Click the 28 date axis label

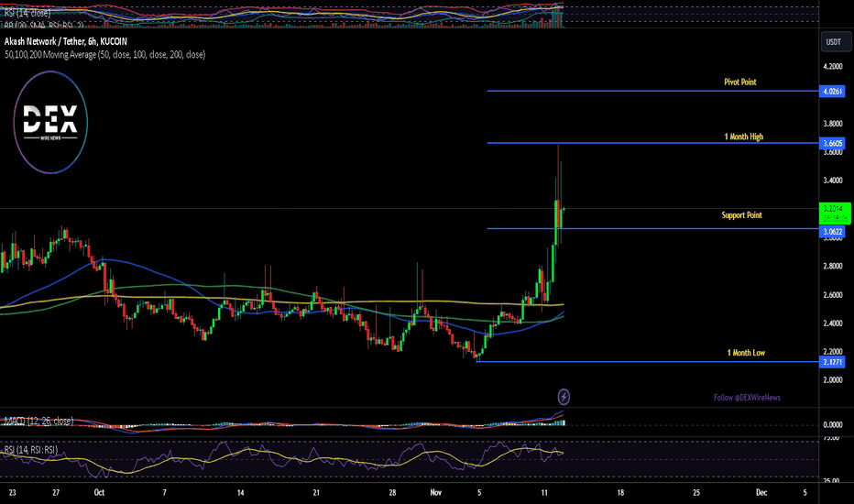(393, 493)
